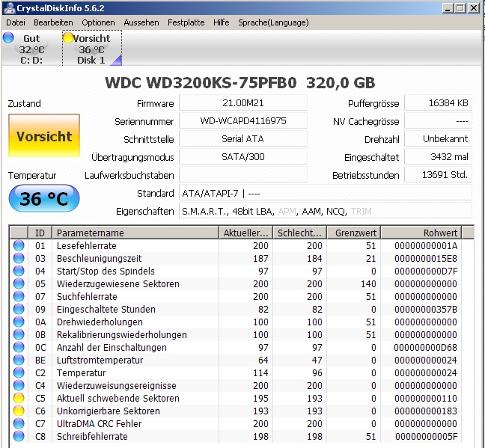Click the blue orb for UltraDMA CRC Fehler
The width and height of the screenshot is (485, 448).
click(19, 423)
